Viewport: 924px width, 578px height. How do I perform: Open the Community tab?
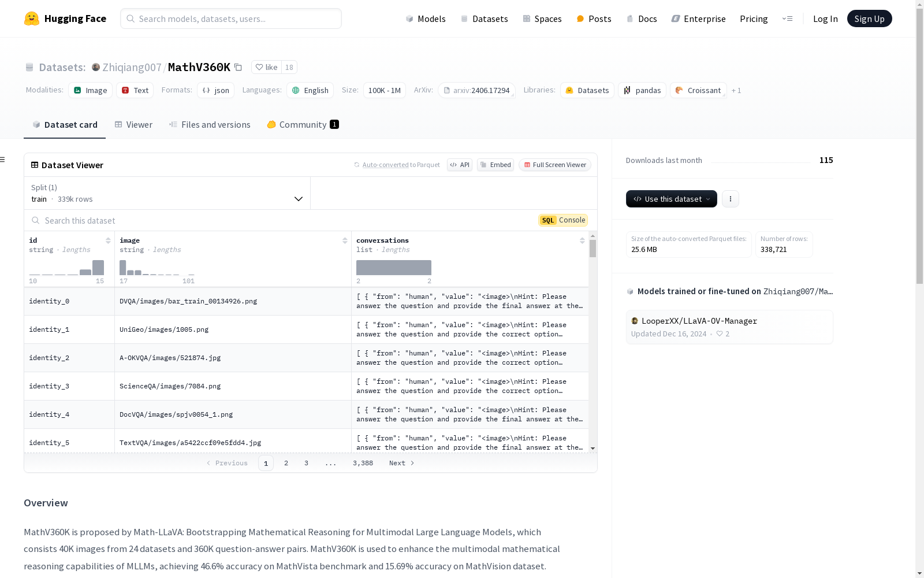(x=303, y=125)
